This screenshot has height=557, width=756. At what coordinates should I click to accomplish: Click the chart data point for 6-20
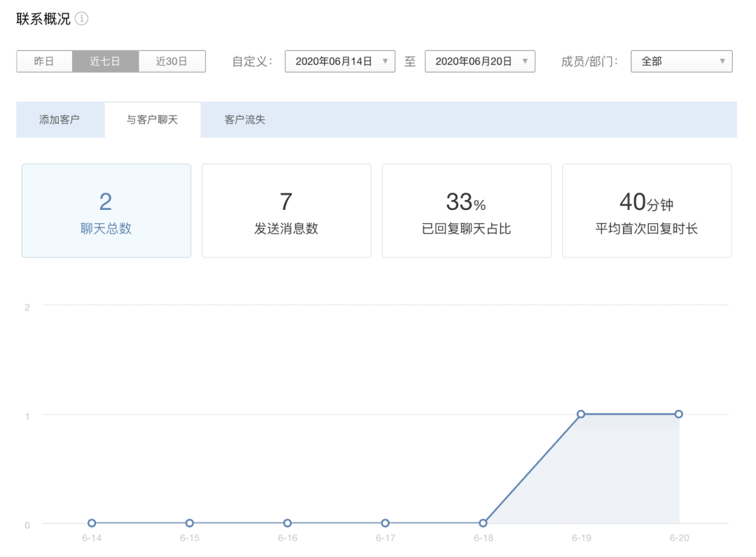click(678, 414)
